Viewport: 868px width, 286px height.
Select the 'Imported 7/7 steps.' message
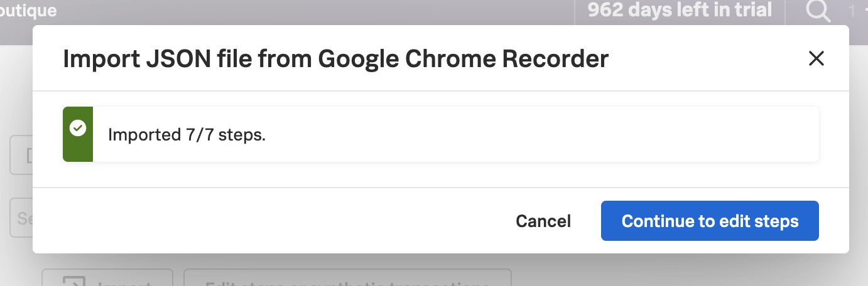click(187, 135)
